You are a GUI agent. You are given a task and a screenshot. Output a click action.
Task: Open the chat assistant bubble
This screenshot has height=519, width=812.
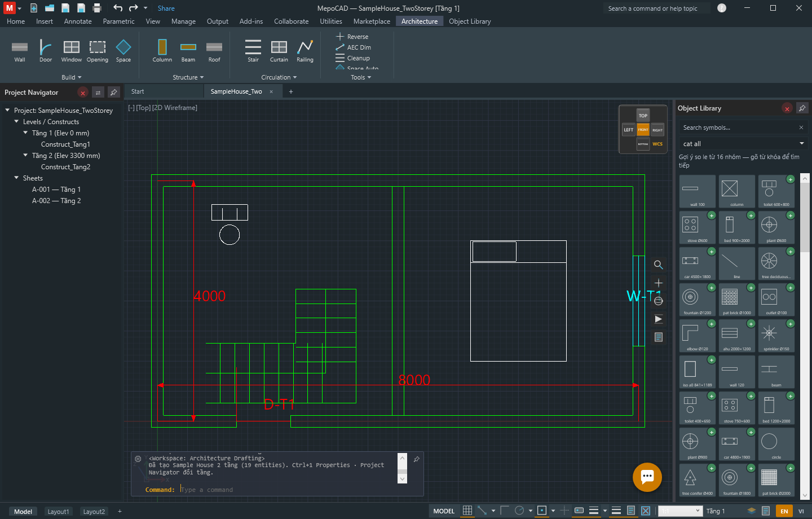coord(647,477)
